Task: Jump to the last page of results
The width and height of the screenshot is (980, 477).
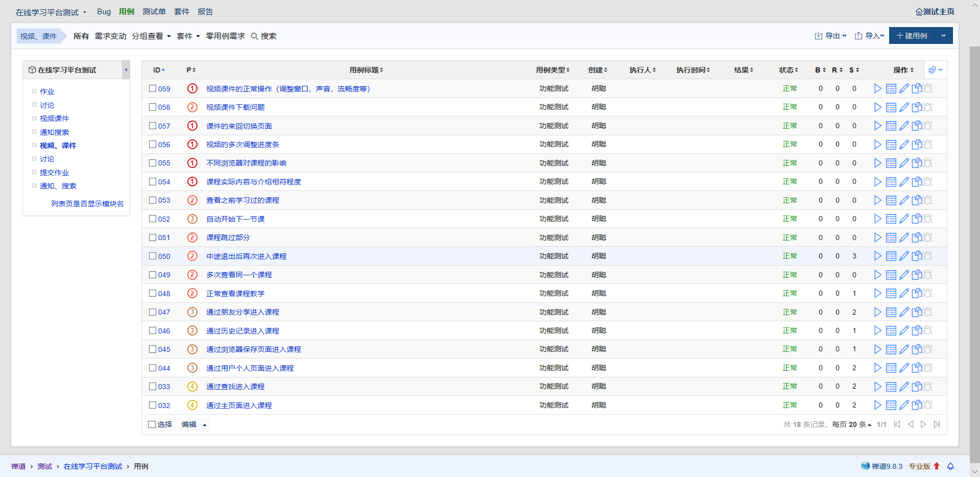Action: click(937, 424)
